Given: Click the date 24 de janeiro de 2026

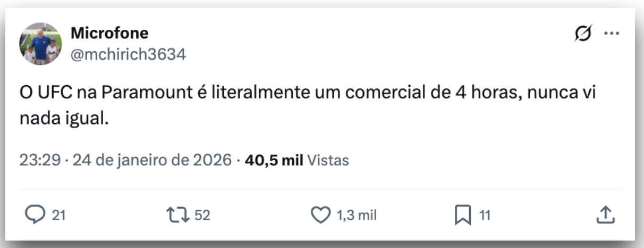Looking at the screenshot, I should coord(152,160).
